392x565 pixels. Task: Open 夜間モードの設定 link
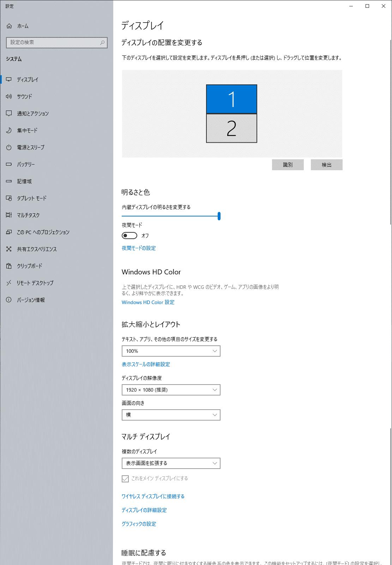[139, 248]
